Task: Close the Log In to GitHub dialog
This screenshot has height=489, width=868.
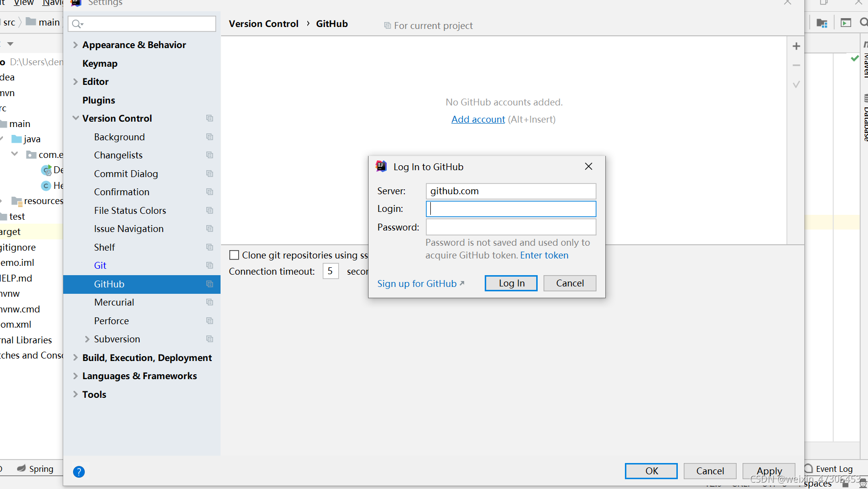Action: click(589, 167)
